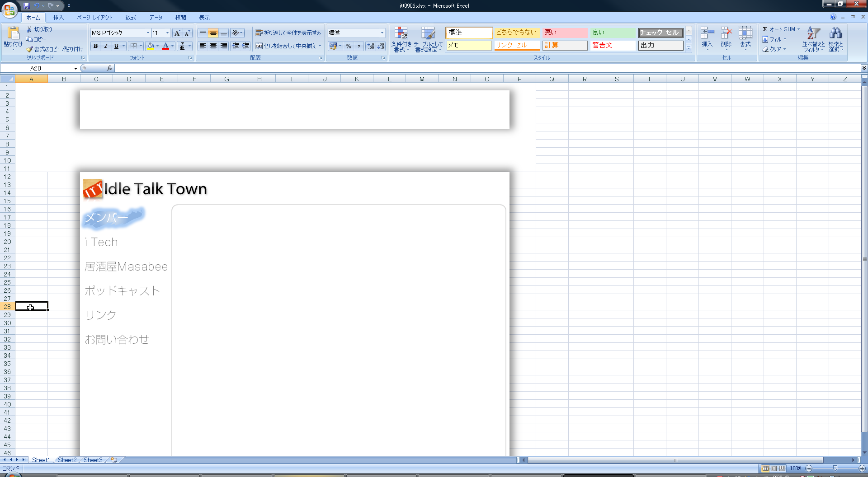The width and height of the screenshot is (868, 477).
Task: Open the Office button menu
Action: (x=9, y=9)
